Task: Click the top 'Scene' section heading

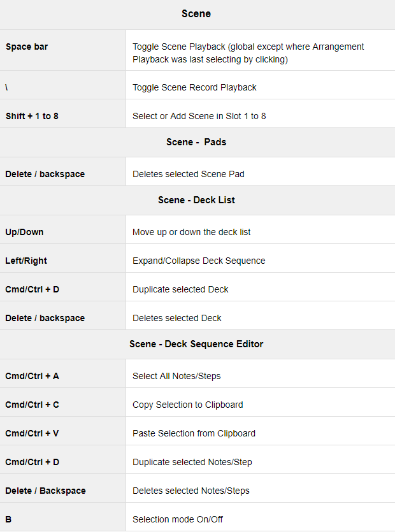Action: [196, 14]
